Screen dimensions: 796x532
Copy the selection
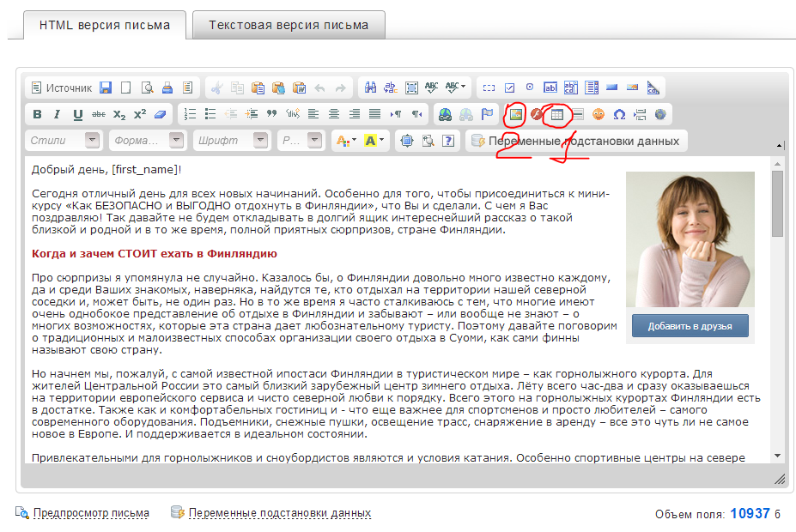pyautogui.click(x=237, y=88)
